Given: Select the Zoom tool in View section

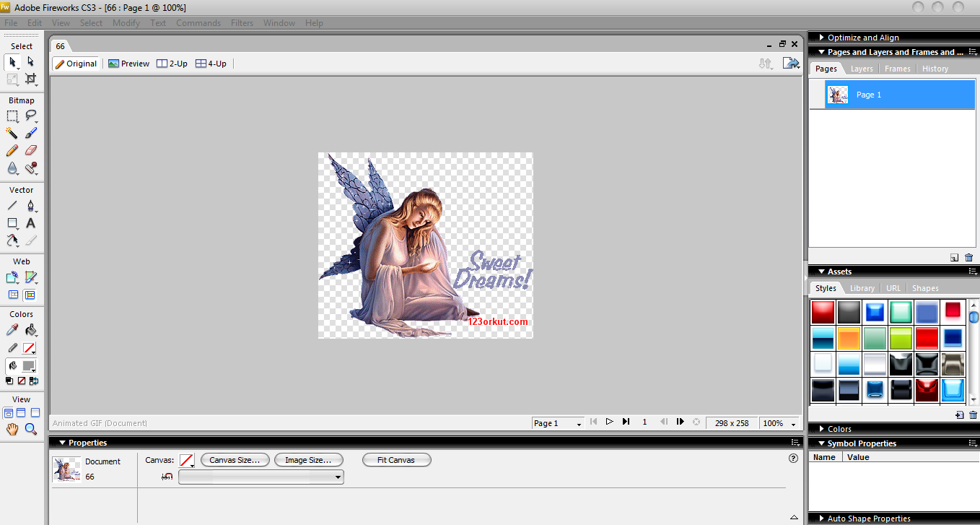Looking at the screenshot, I should pos(30,428).
